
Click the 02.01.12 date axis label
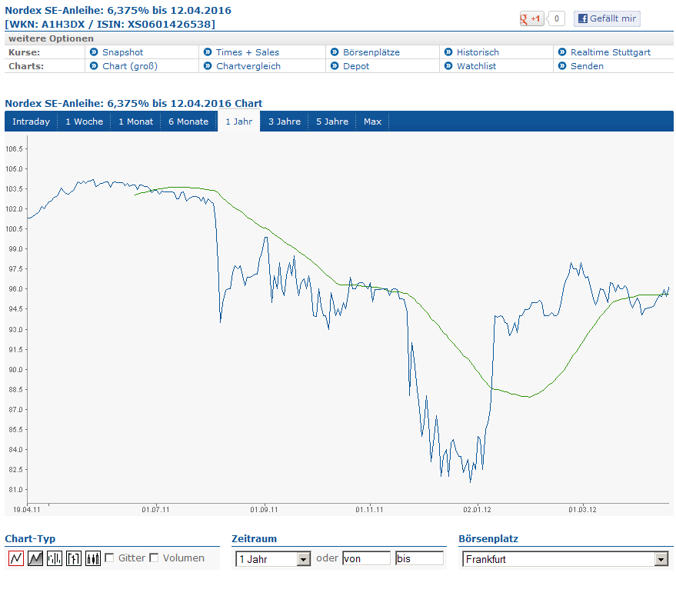478,510
